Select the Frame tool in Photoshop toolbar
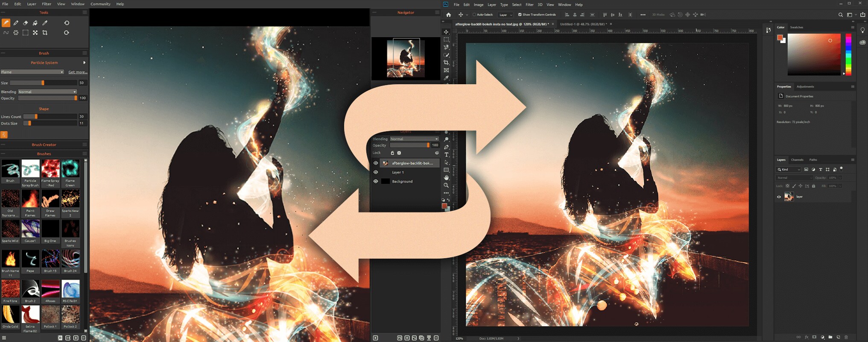The width and height of the screenshot is (868, 342). point(446,71)
